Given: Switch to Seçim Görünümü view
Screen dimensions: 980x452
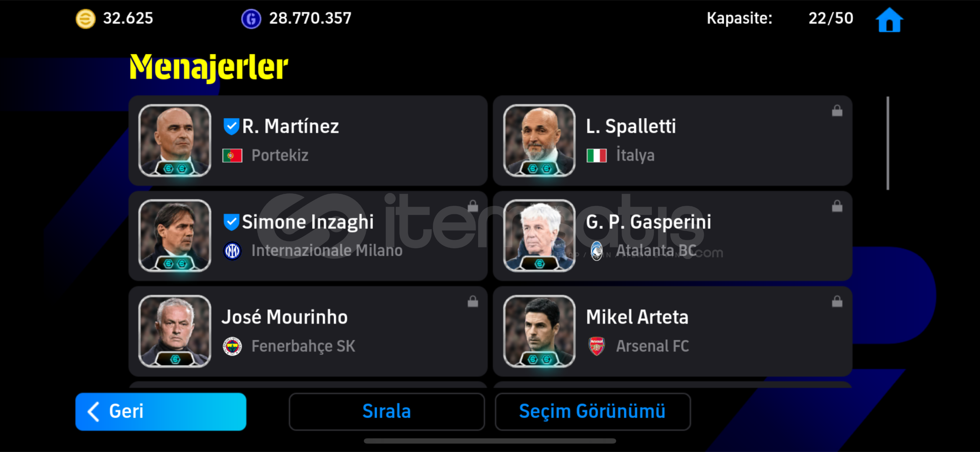Looking at the screenshot, I should pyautogui.click(x=592, y=411).
